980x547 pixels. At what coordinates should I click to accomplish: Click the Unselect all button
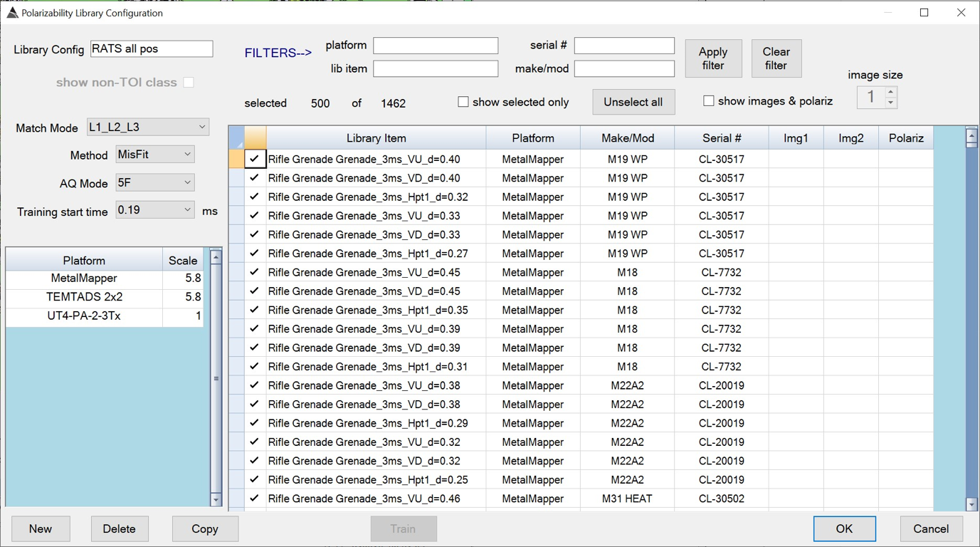633,102
